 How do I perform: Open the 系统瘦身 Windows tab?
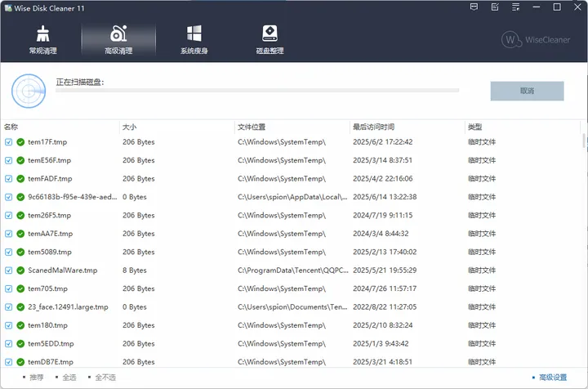(194, 40)
